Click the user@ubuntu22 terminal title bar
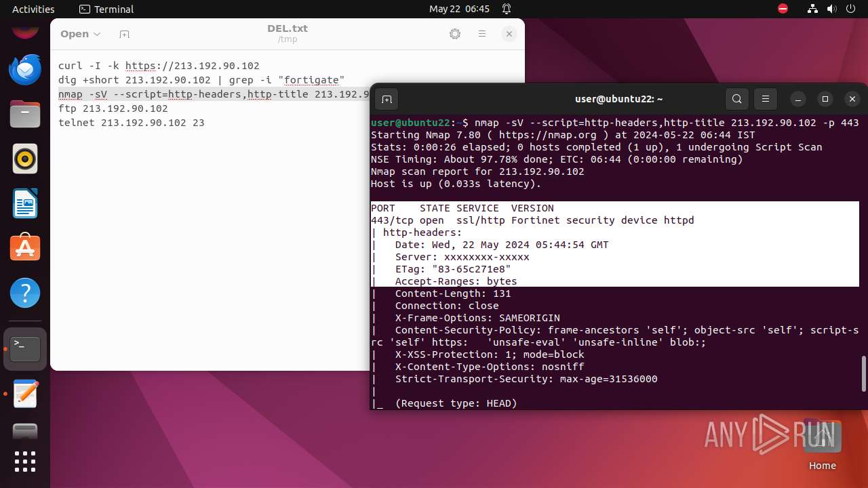Viewport: 868px width, 488px height. pos(618,99)
